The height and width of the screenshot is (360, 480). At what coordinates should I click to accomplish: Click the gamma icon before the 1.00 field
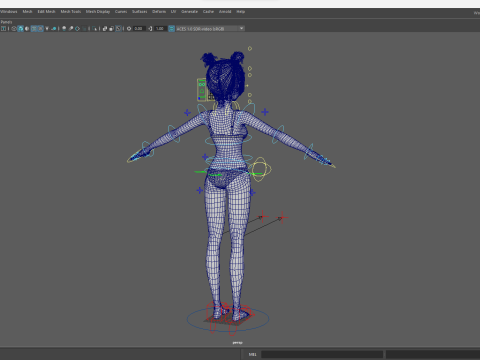[150, 29]
